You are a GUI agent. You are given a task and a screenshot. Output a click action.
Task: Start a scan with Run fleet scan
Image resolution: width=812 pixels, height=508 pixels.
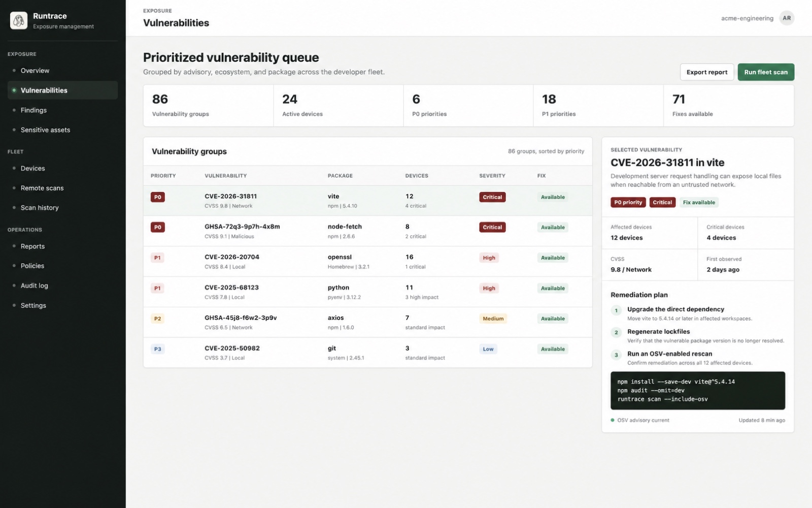coord(766,72)
